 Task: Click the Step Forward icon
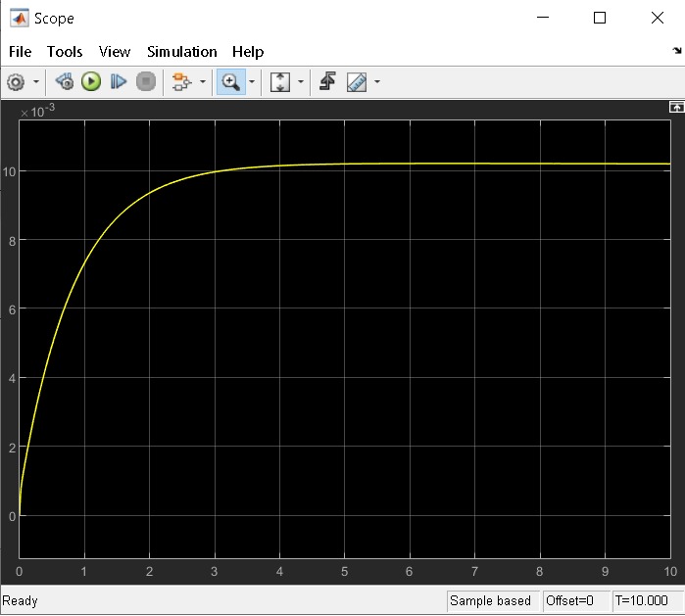[119, 82]
